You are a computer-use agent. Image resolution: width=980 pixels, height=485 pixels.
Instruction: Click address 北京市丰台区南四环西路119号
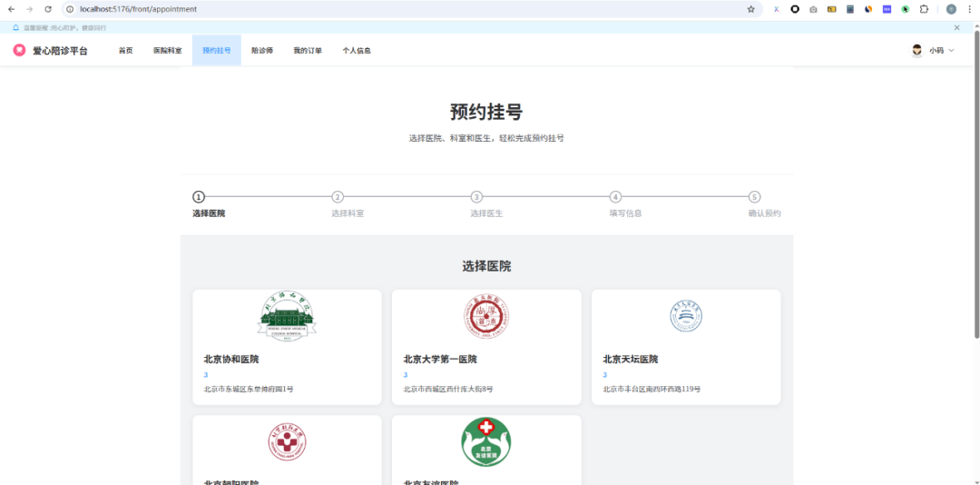tap(652, 390)
